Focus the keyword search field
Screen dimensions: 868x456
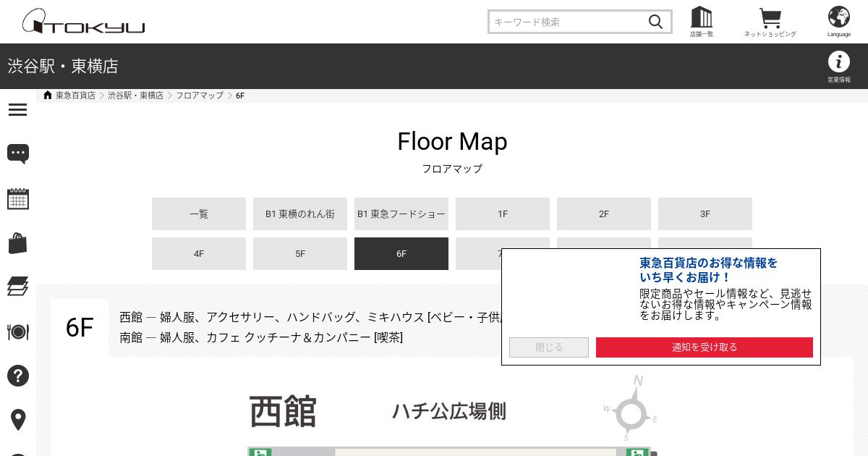[x=568, y=22]
